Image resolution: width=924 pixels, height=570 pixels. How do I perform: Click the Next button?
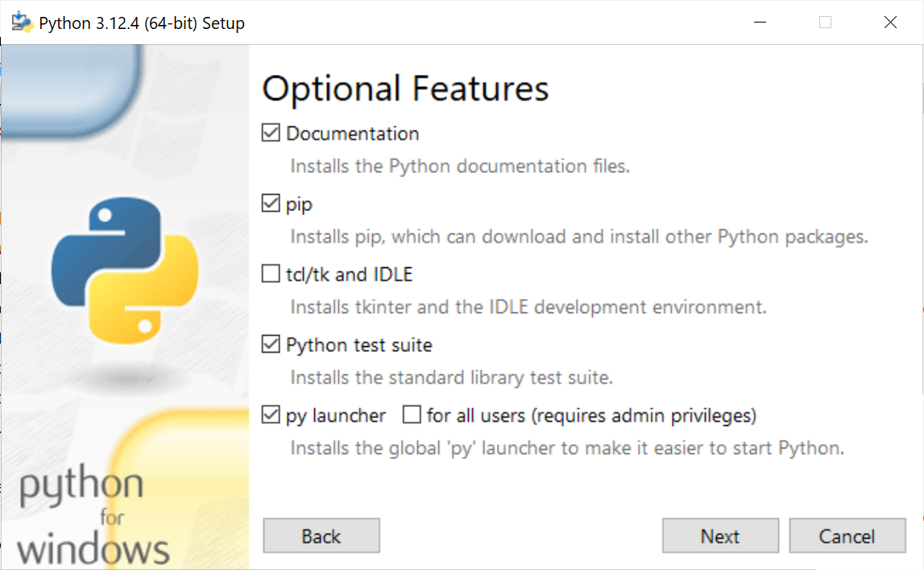point(719,535)
